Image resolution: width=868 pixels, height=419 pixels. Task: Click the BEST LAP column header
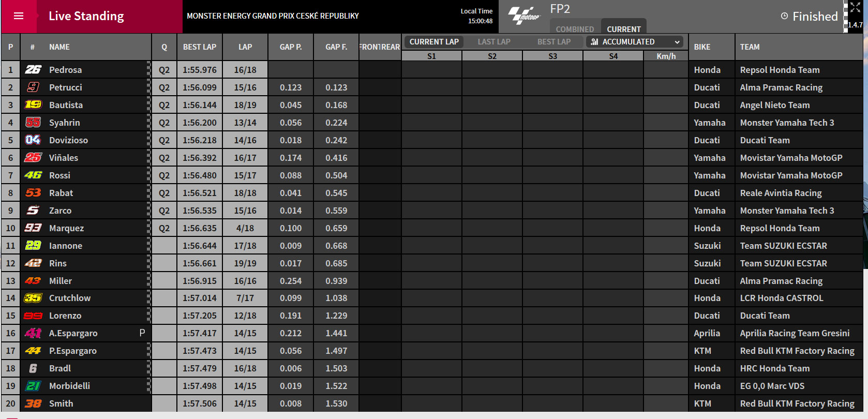(x=200, y=47)
